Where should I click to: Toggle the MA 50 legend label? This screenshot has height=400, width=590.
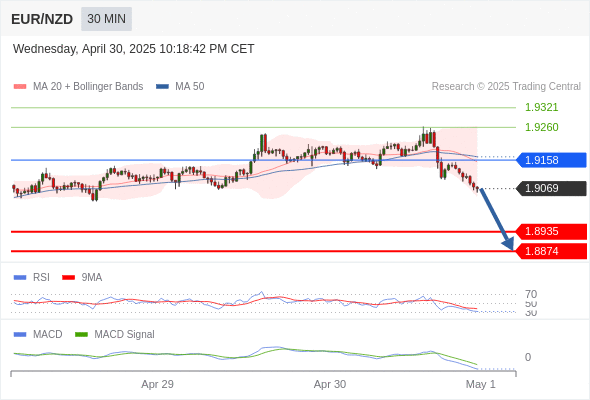click(190, 87)
